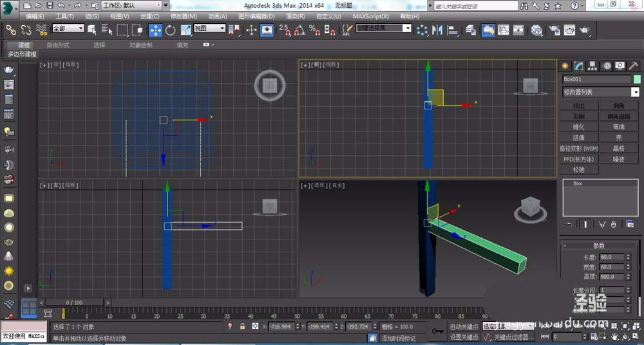
Task: Toggle the Angle Snap button
Action: tap(299, 30)
